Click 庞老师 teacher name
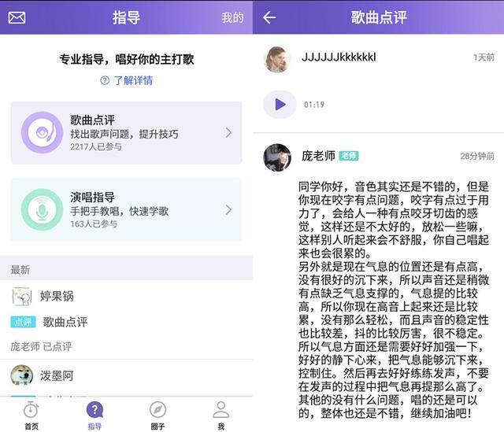This screenshot has height=432, width=504. 318,156
